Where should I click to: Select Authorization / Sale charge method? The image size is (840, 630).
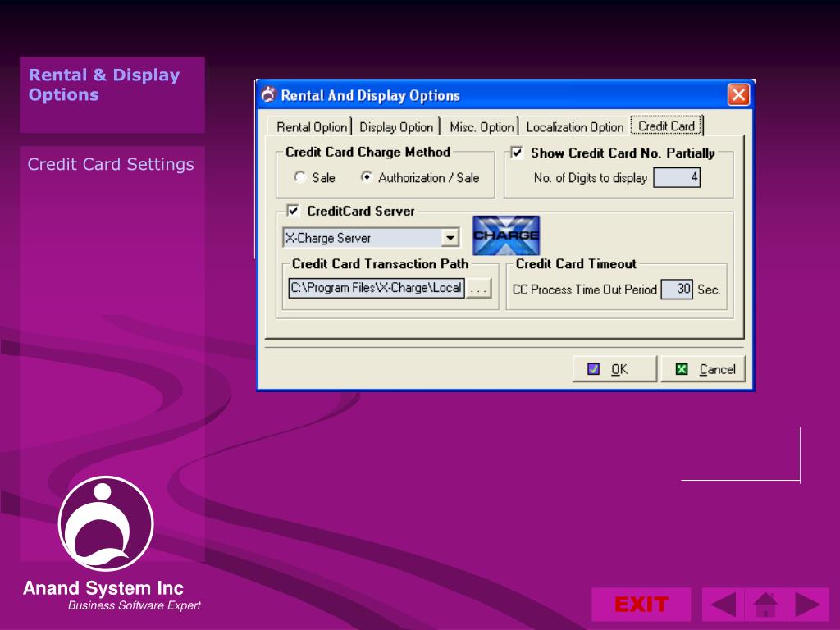pos(367,177)
